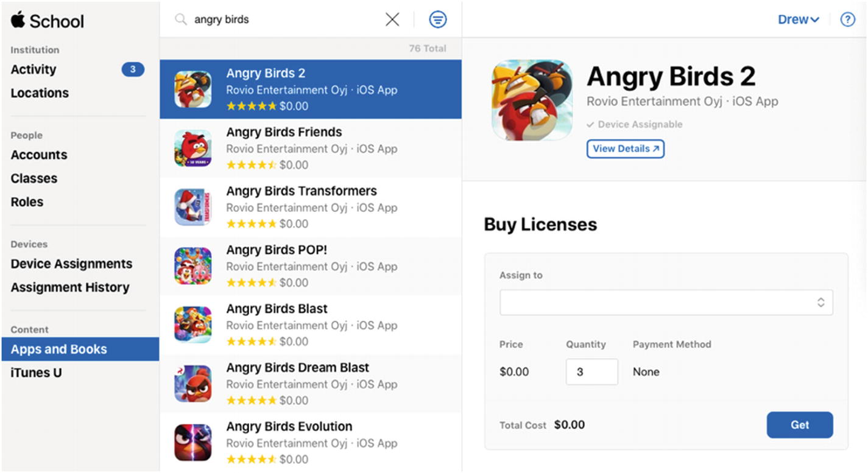Expand the Assign to dropdown
This screenshot has width=868, height=473.
tap(666, 303)
